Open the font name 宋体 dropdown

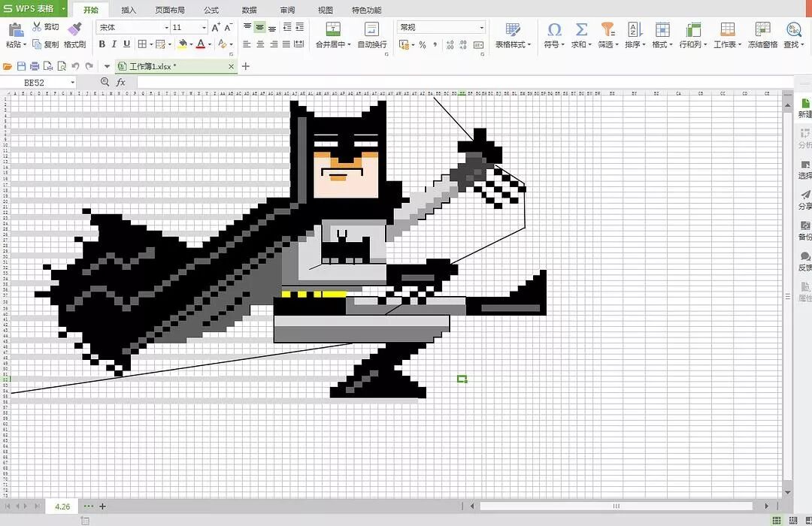166,28
